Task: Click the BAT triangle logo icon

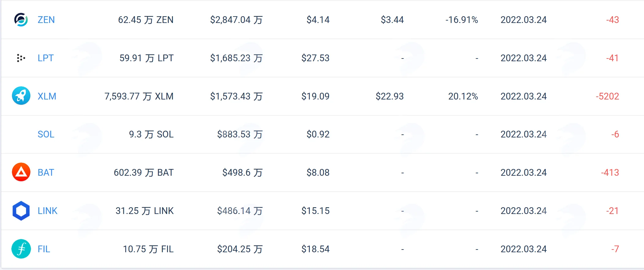Action: (21, 172)
